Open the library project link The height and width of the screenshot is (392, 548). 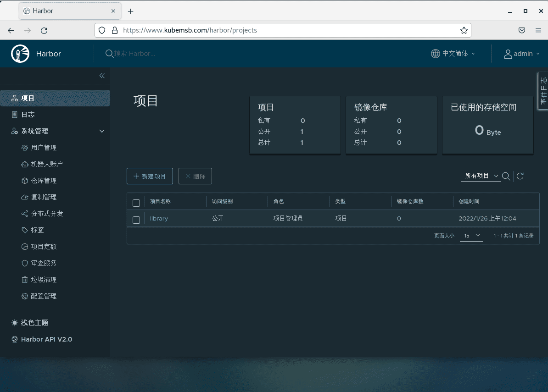[159, 219]
